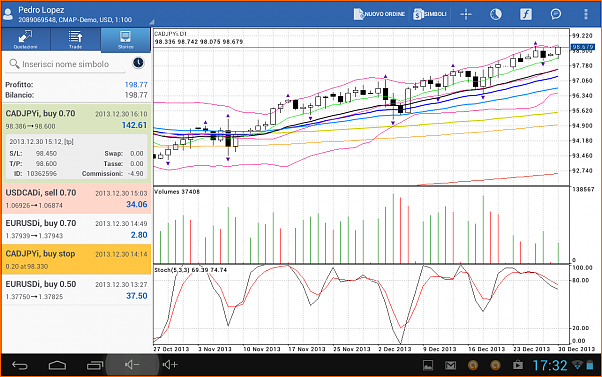Expand the EURUSDi buy 0.50 order
The height and width of the screenshot is (377, 602).
click(76, 290)
